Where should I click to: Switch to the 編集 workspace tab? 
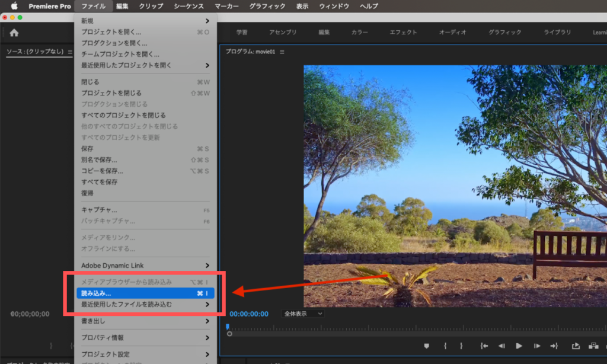324,33
